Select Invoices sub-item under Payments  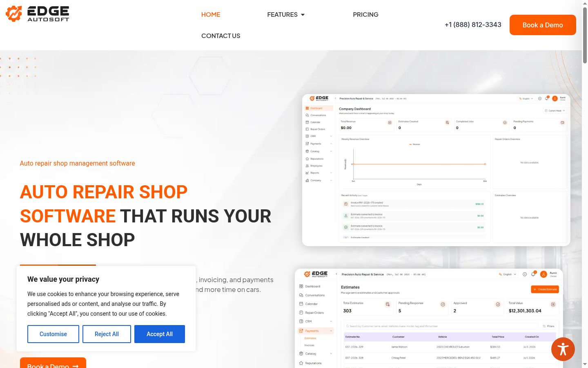click(310, 346)
